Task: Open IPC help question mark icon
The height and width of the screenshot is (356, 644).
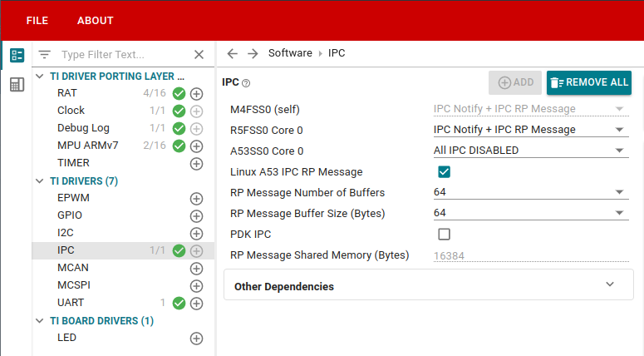Action: [x=246, y=83]
